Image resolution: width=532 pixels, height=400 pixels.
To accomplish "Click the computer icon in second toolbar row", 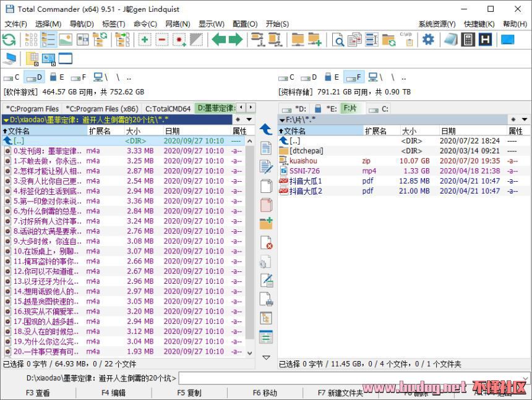I will pyautogui.click(x=9, y=59).
